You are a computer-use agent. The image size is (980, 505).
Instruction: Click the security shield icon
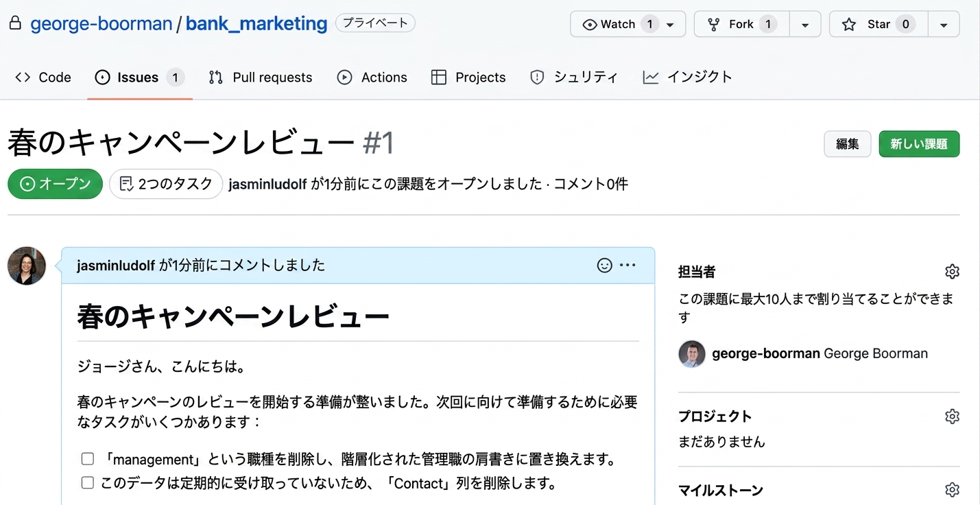[x=537, y=78]
